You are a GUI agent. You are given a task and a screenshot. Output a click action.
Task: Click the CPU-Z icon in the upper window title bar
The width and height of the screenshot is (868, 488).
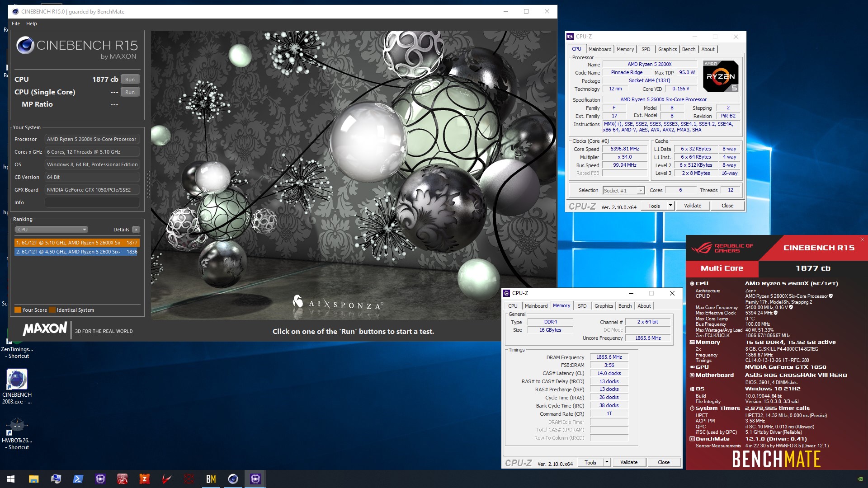point(570,37)
